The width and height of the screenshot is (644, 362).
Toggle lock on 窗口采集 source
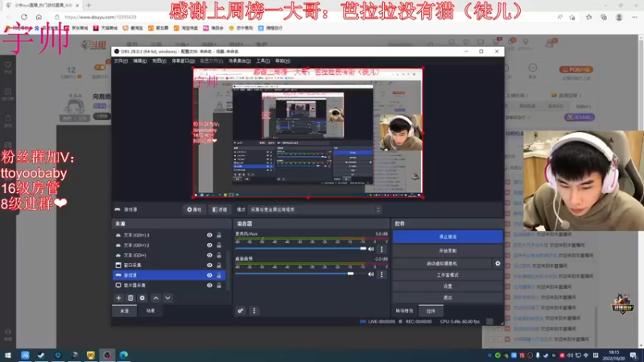coord(219,265)
